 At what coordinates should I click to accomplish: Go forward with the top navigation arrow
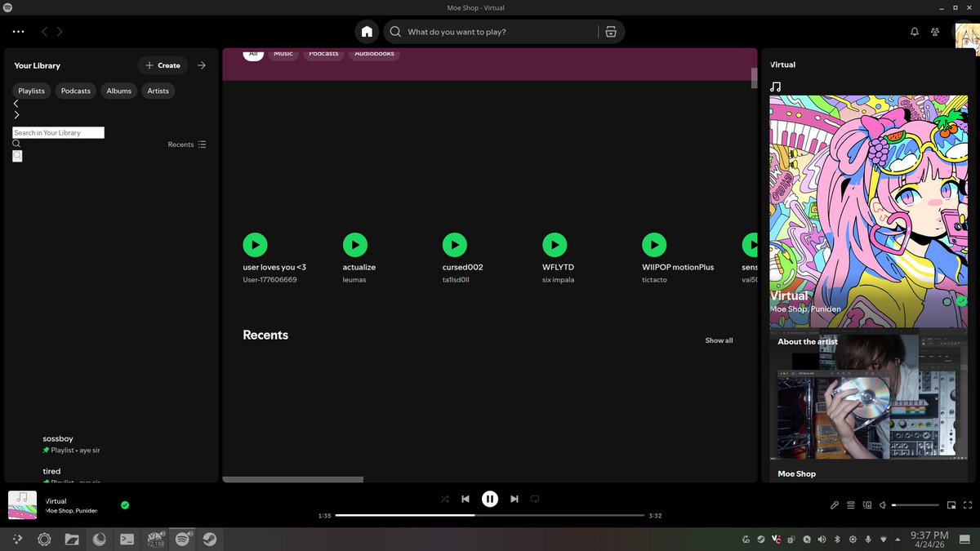(60, 32)
